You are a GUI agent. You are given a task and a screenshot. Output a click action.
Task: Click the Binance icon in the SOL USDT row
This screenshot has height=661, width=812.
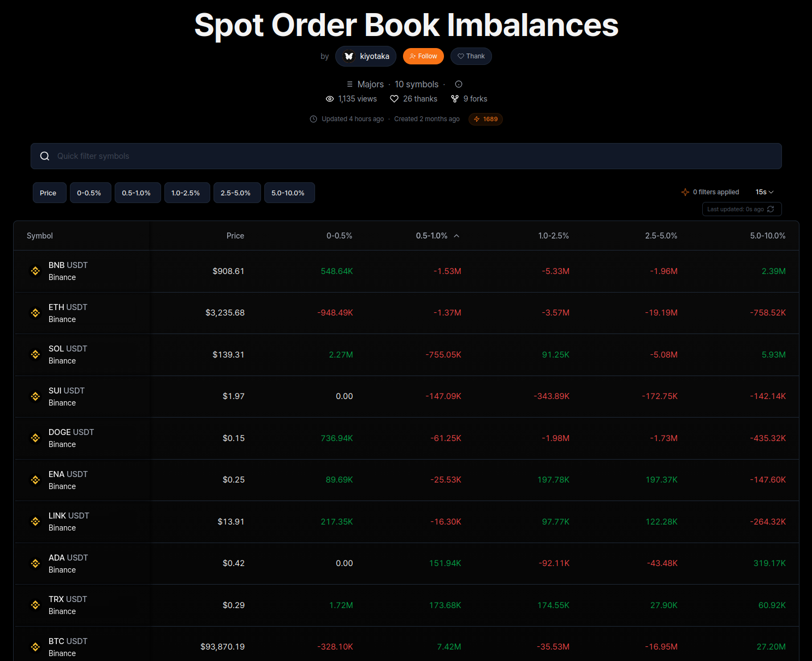click(x=35, y=354)
